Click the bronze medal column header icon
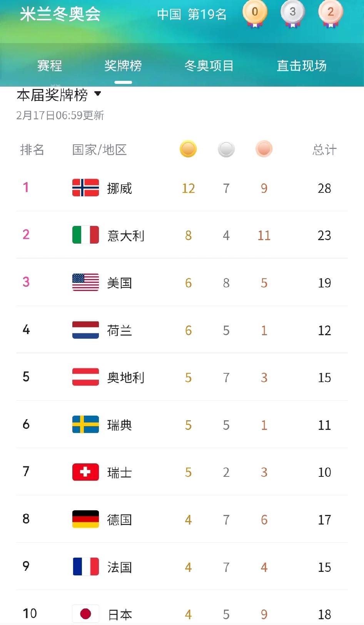Image resolution: width=364 pixels, height=625 pixels. (x=264, y=149)
